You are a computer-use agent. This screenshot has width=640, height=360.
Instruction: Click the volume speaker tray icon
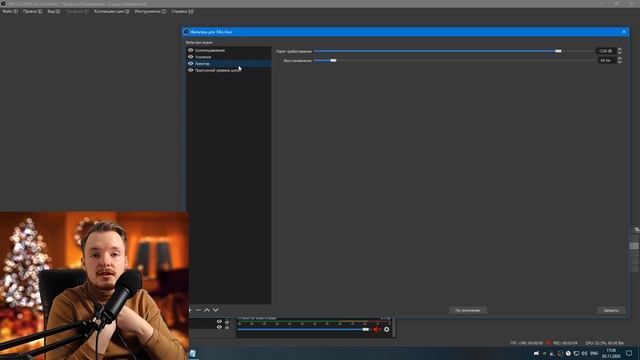click(x=584, y=353)
